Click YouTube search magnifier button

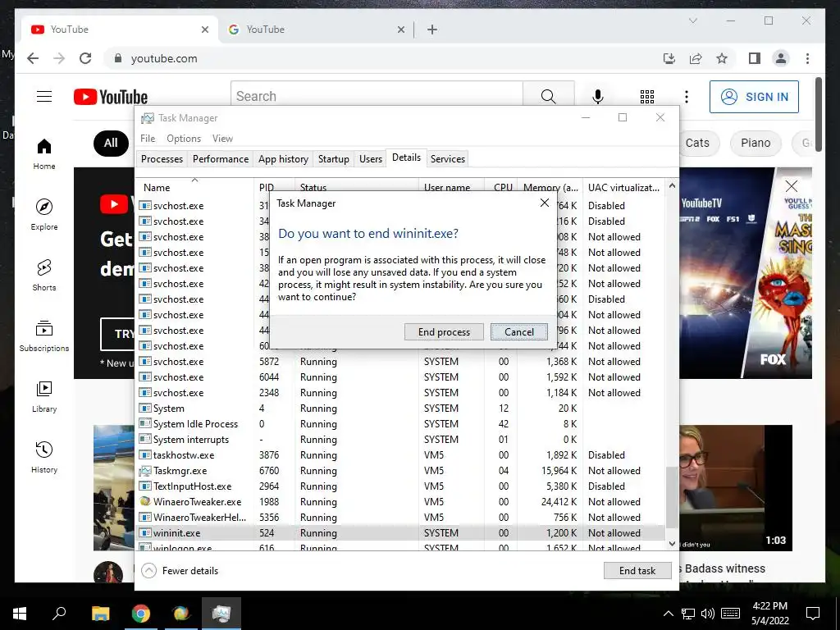(548, 97)
